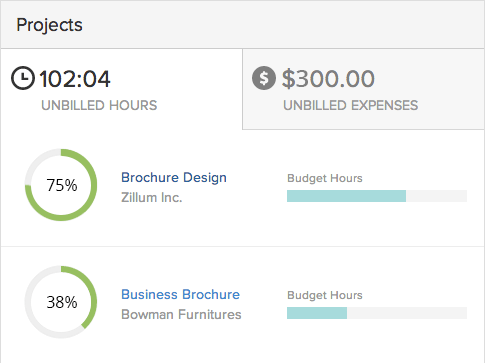Click the 38% progress circle
The image size is (485, 363).
[x=61, y=302]
